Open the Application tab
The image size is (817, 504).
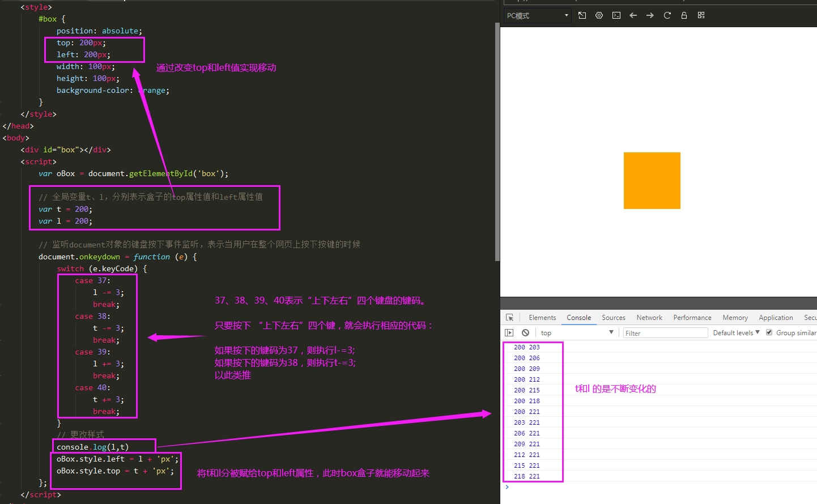click(776, 318)
